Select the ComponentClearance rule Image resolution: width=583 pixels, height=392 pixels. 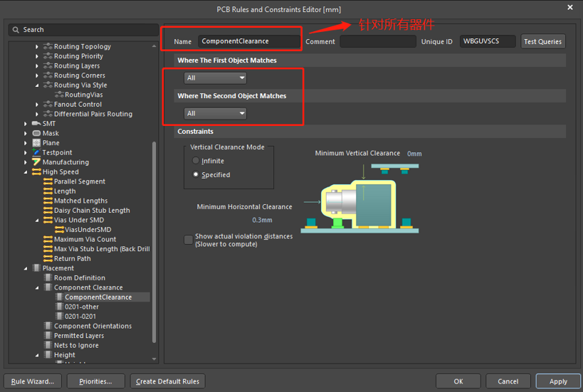tap(98, 297)
